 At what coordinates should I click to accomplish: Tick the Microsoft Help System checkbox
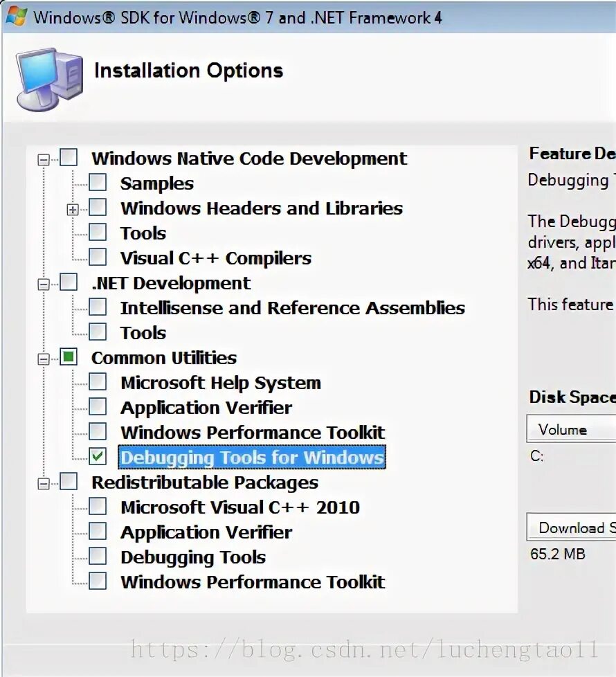[x=98, y=382]
